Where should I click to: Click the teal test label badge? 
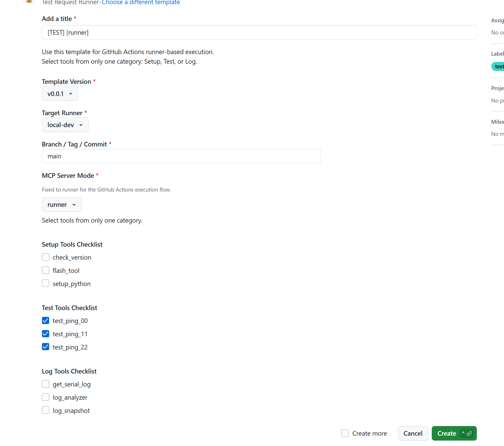(x=499, y=67)
